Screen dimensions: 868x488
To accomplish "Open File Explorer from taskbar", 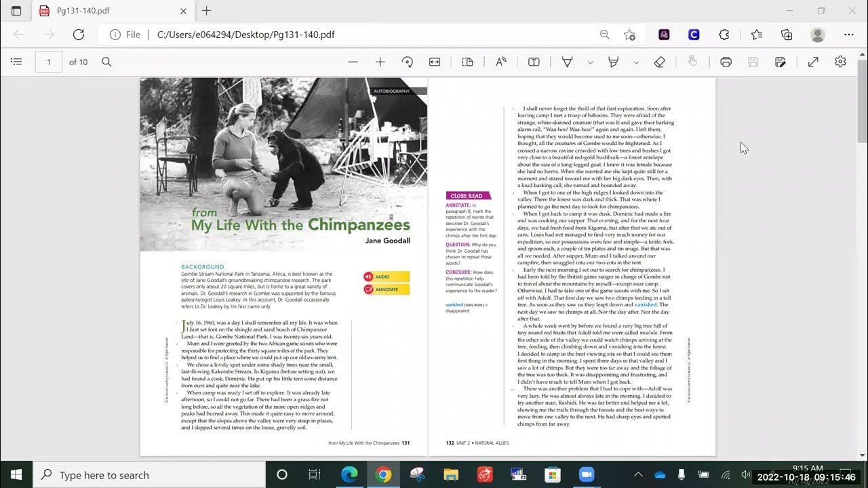I will (x=451, y=474).
